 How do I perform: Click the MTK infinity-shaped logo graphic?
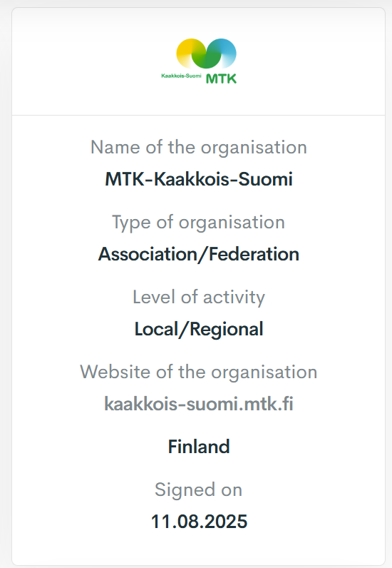pyautogui.click(x=206, y=54)
